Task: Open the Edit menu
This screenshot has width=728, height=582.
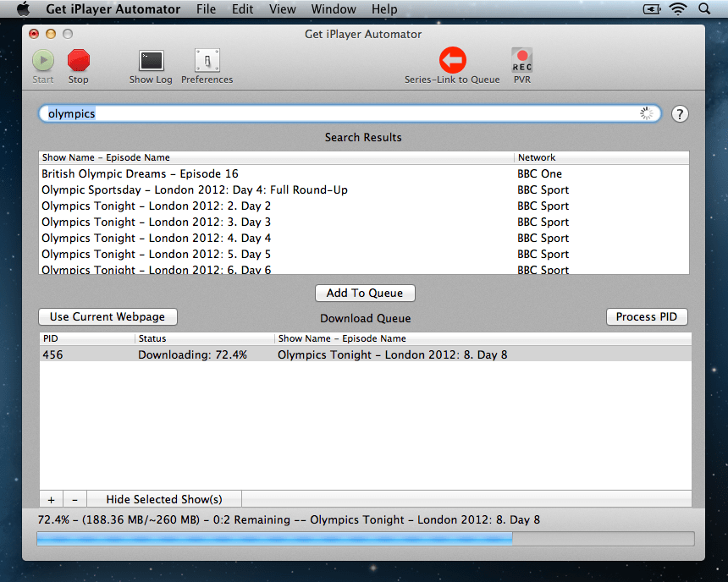Action: click(243, 8)
